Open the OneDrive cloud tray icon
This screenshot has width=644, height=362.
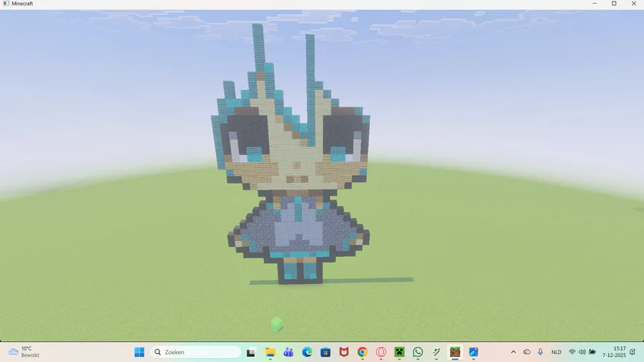pyautogui.click(x=527, y=352)
